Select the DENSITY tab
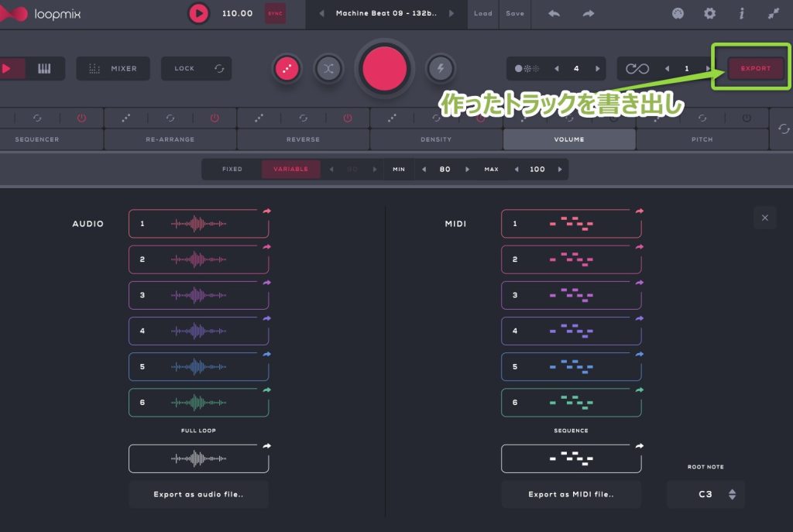The width and height of the screenshot is (793, 532). [x=436, y=139]
